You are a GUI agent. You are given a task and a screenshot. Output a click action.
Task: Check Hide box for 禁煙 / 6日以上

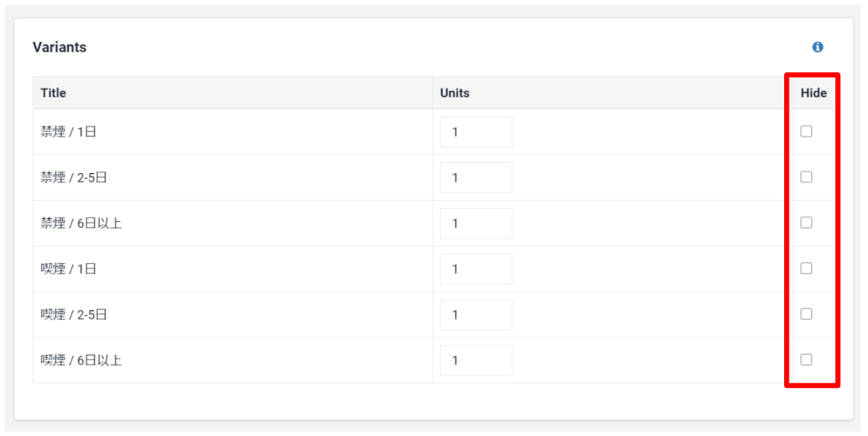pyautogui.click(x=806, y=223)
